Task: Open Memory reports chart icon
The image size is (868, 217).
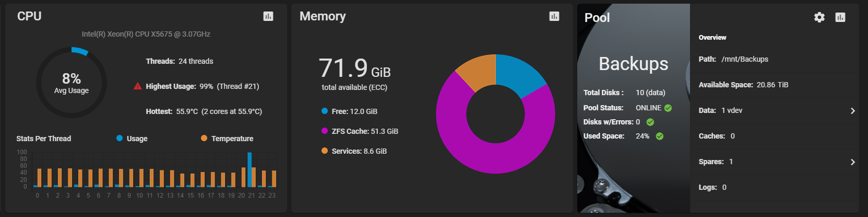Action: click(x=554, y=16)
